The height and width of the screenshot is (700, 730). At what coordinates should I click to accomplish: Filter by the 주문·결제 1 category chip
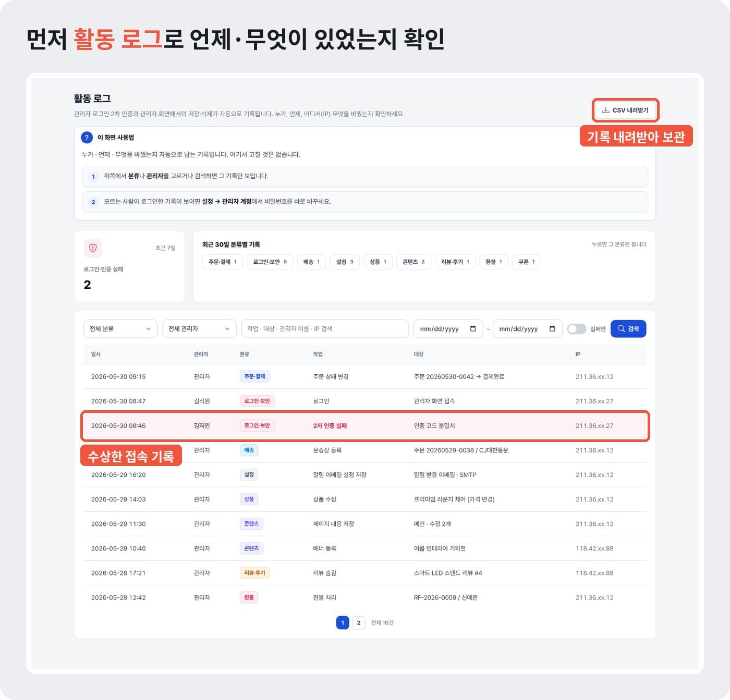[223, 262]
